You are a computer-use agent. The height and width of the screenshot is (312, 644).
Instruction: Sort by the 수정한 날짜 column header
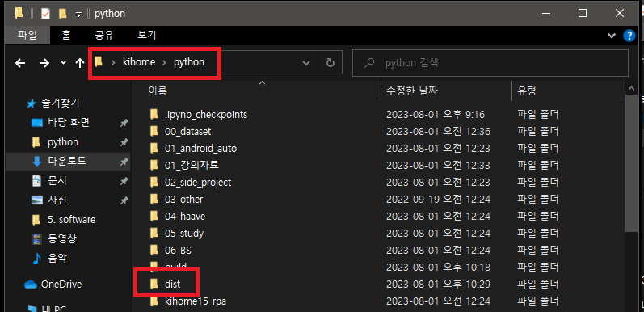[x=411, y=91]
